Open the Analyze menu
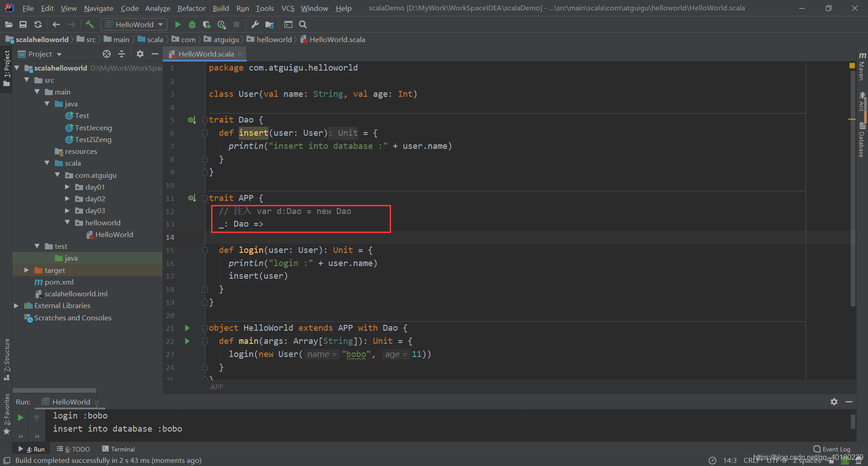Screen dimensions: 868x466 157,8
